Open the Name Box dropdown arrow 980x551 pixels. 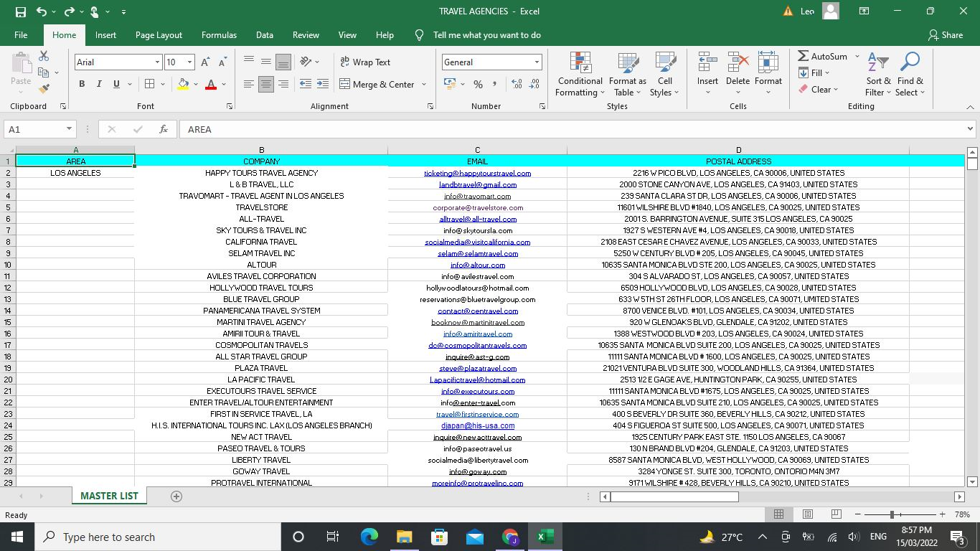[69, 129]
